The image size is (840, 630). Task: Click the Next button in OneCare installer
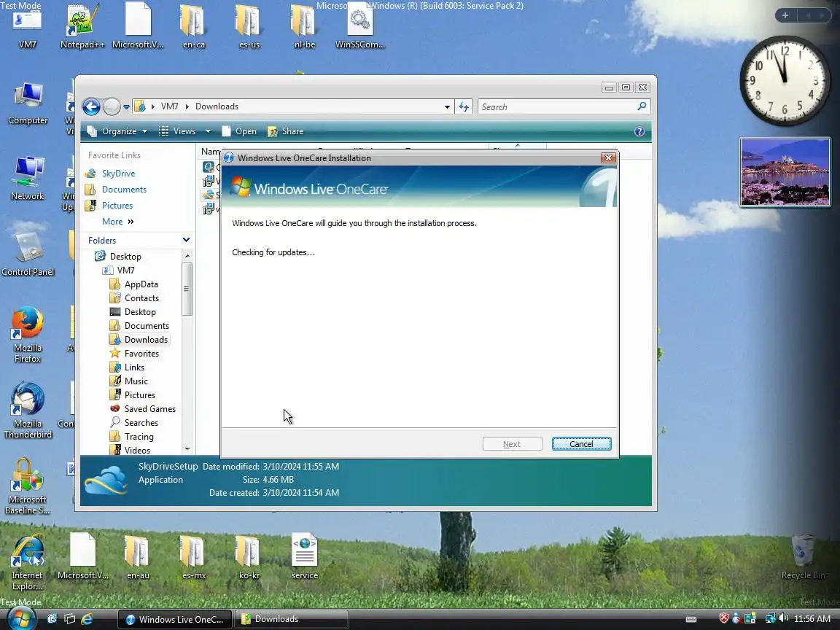pyautogui.click(x=512, y=444)
